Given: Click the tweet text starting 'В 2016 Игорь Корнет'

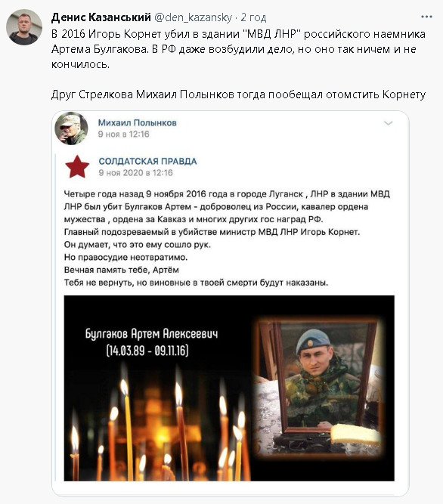Looking at the screenshot, I should pyautogui.click(x=238, y=49).
